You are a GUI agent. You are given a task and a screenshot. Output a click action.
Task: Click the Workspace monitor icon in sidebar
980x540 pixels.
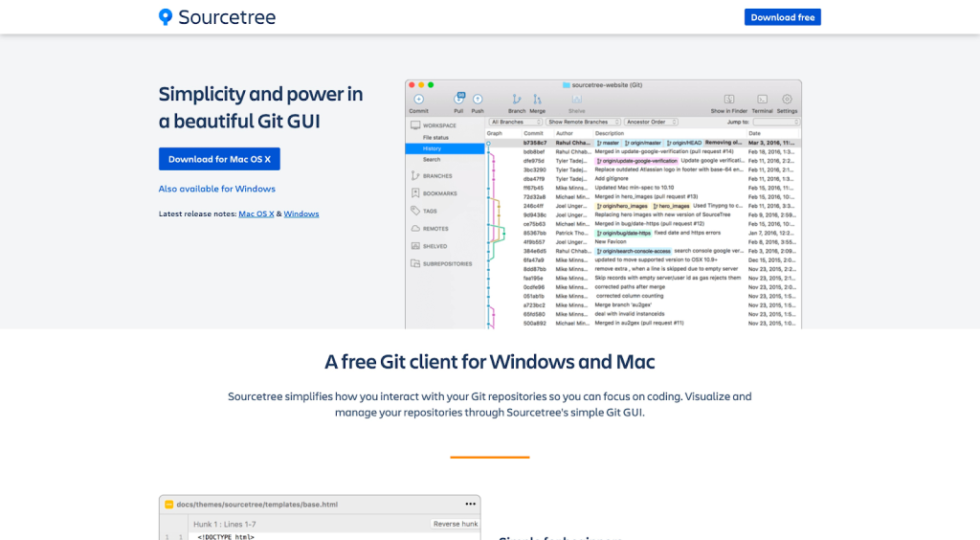pyautogui.click(x=415, y=125)
